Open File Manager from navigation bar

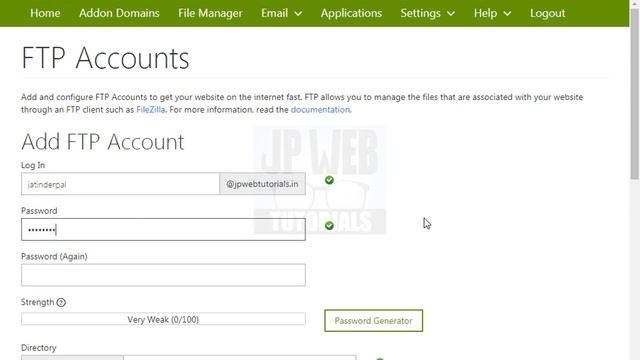210,13
